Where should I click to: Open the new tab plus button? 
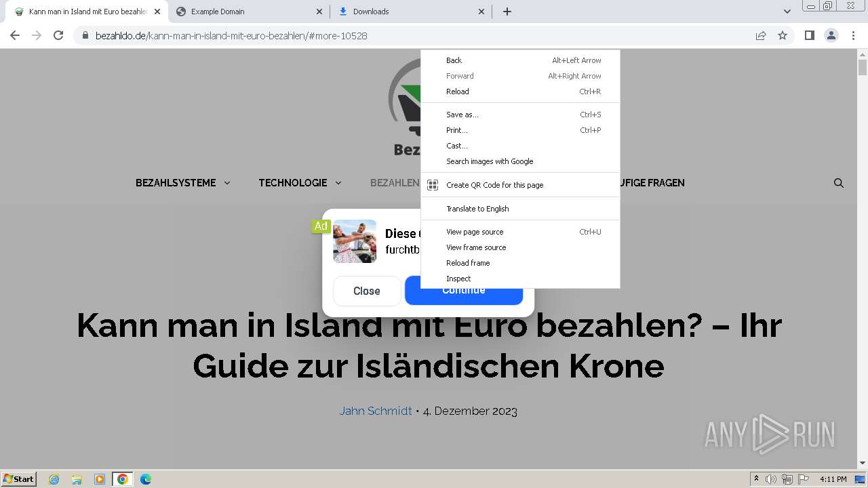507,12
